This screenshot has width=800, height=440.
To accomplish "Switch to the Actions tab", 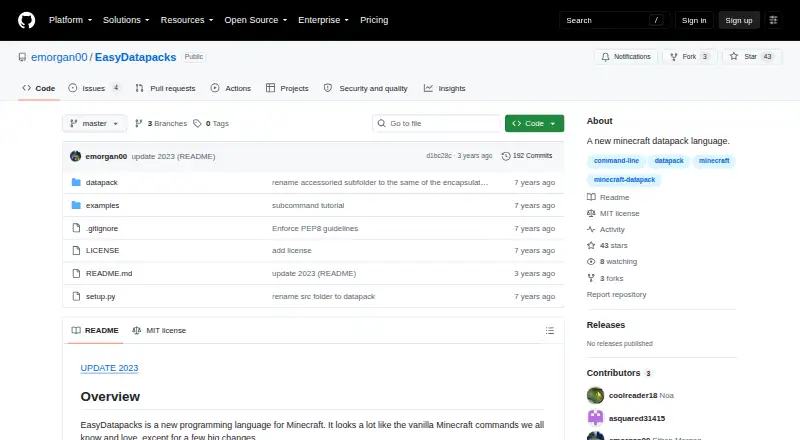I will click(x=231, y=88).
